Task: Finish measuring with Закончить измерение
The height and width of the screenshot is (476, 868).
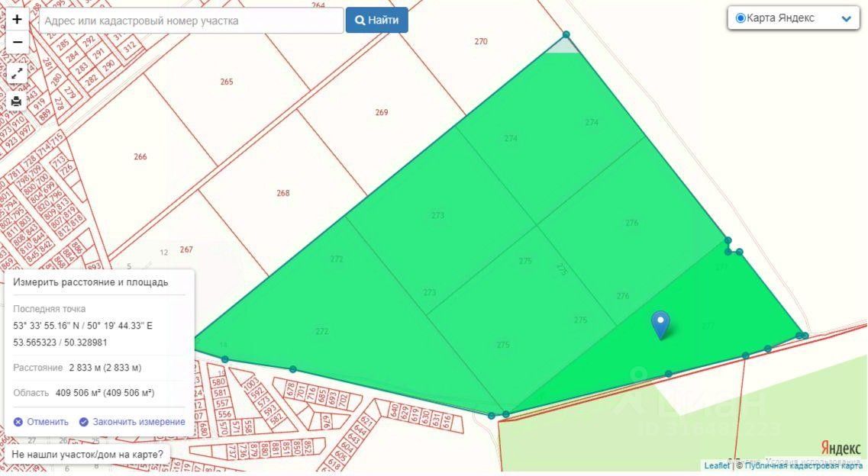Action: click(x=132, y=422)
